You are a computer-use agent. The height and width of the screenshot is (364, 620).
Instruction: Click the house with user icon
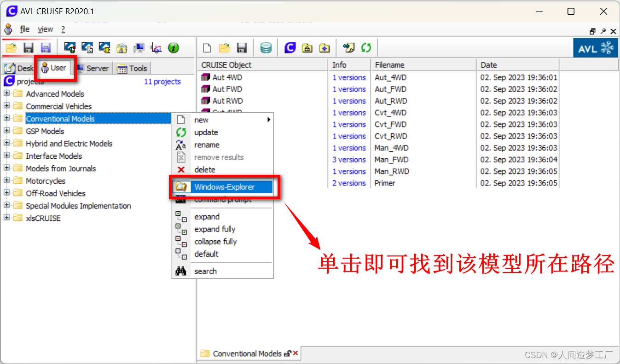click(122, 47)
